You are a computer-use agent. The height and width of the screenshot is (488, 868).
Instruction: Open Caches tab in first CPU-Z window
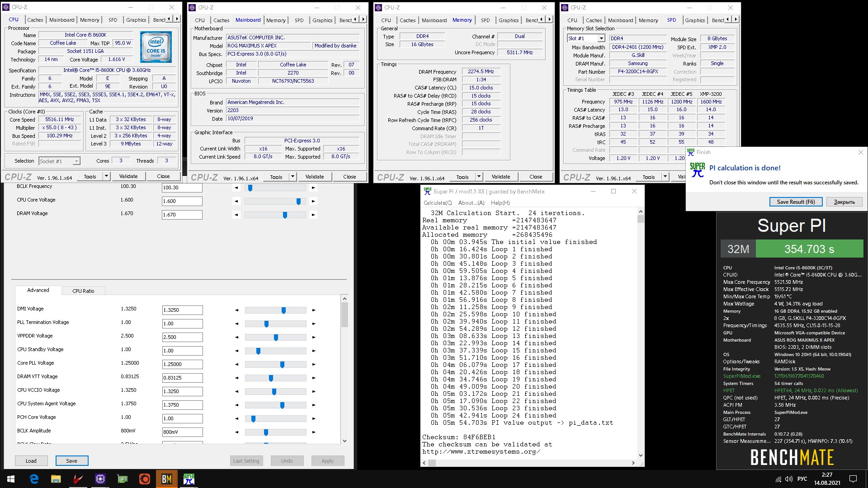35,20
